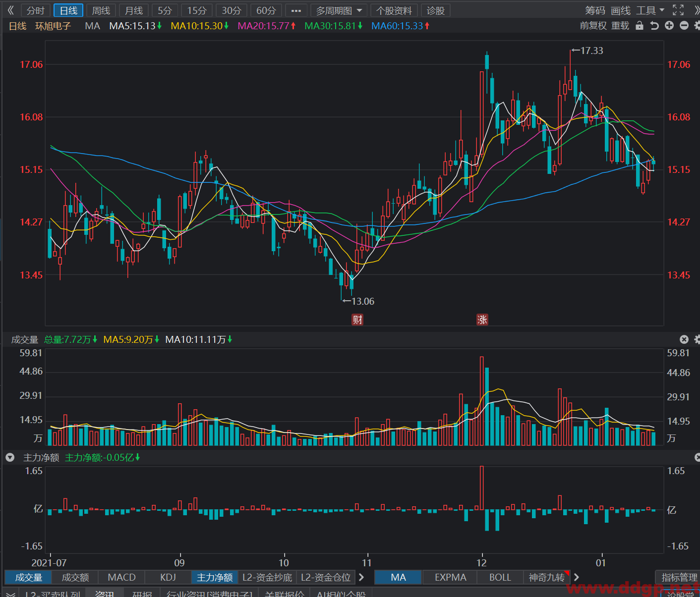This screenshot has height=597, width=700.
Task: Open the three-dots more periods menu
Action: [x=296, y=10]
